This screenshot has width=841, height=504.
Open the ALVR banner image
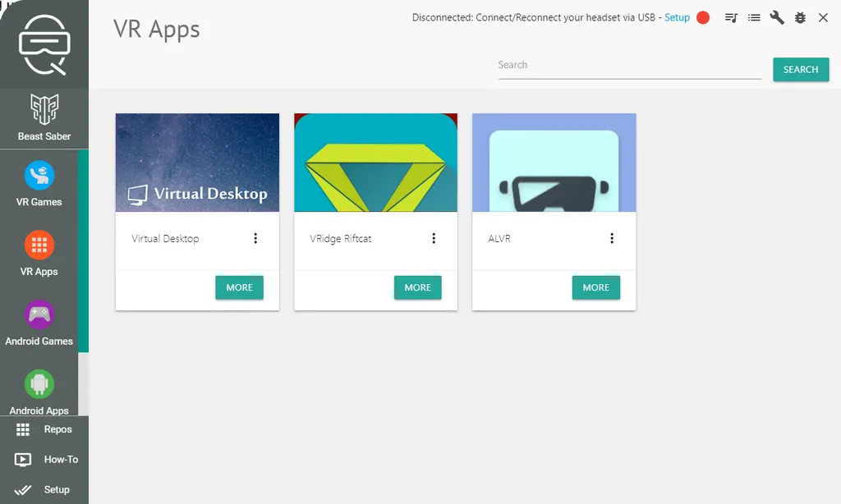coord(554,163)
